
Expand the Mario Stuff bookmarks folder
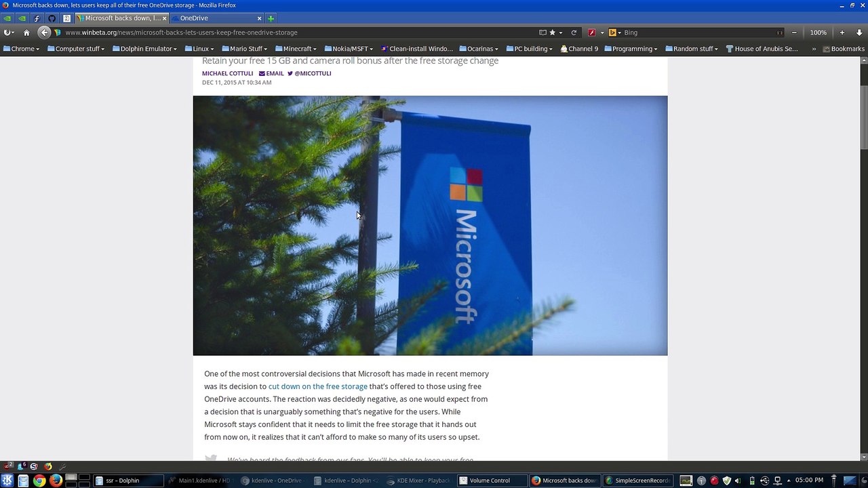(244, 49)
